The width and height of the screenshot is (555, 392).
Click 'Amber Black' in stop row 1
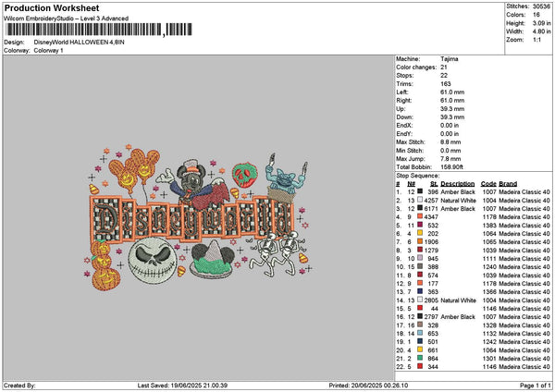(458, 192)
